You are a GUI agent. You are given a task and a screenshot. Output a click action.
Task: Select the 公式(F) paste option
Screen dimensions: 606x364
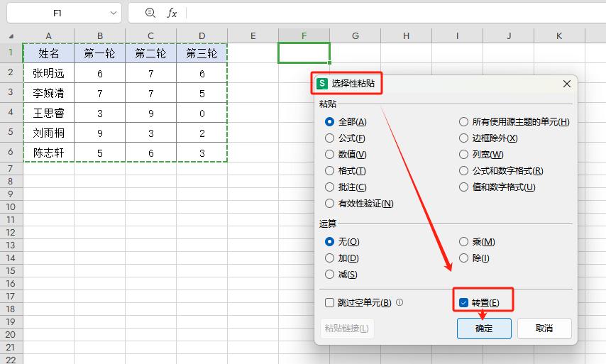point(345,138)
